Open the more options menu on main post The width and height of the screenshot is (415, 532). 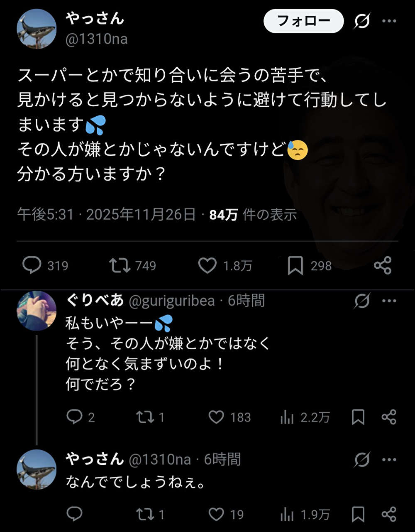(x=389, y=21)
